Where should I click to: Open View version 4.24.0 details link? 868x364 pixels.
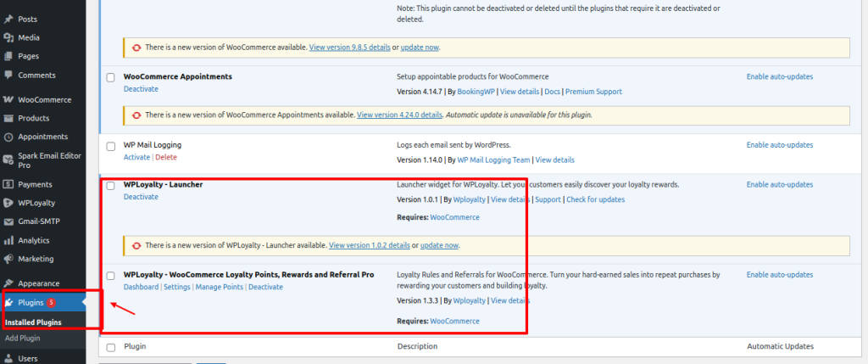[x=400, y=115]
